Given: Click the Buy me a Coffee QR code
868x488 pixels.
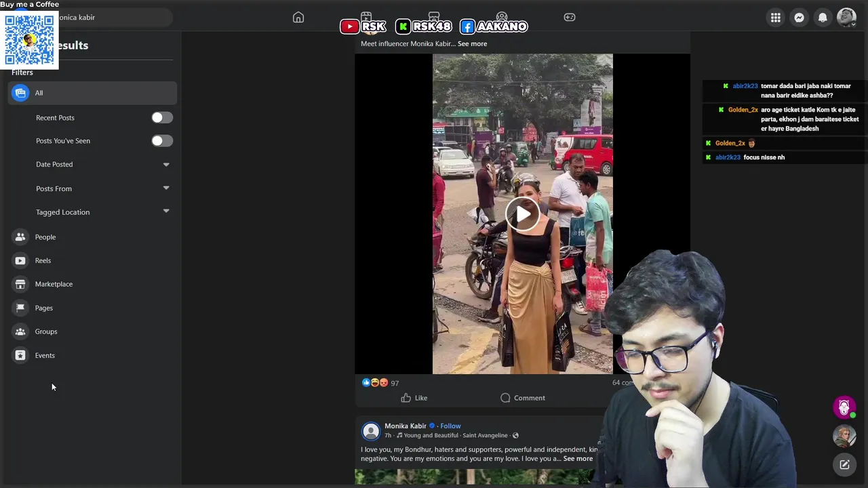Looking at the screenshot, I should [x=29, y=39].
